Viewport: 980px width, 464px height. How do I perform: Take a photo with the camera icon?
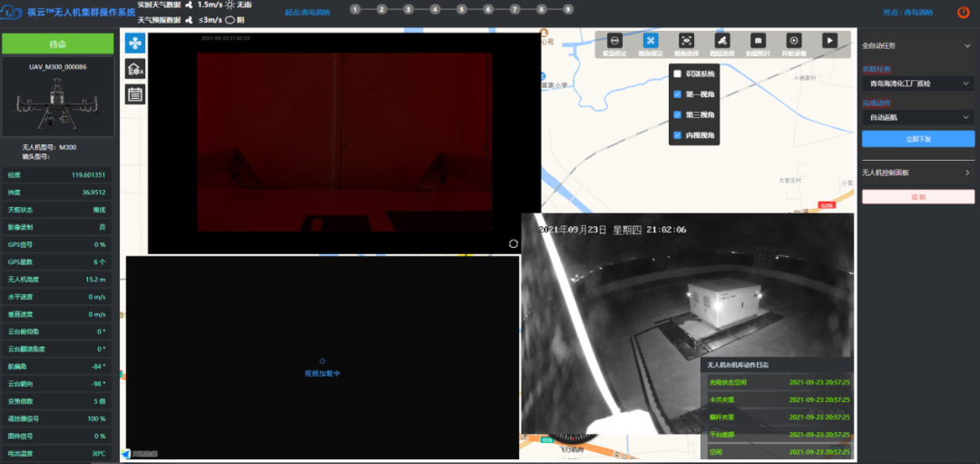758,41
